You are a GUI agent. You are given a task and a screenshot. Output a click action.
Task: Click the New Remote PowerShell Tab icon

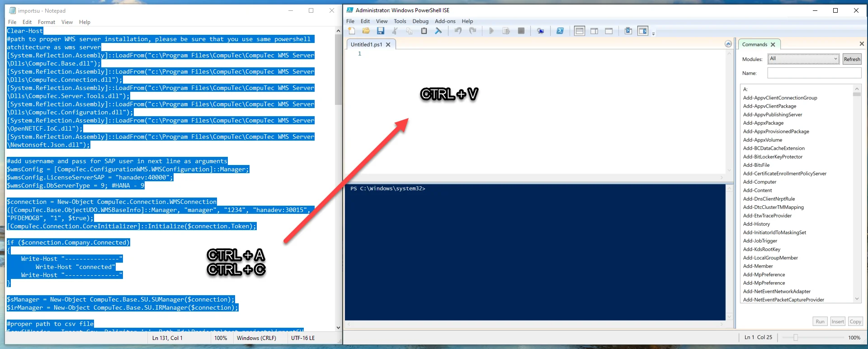[540, 31]
